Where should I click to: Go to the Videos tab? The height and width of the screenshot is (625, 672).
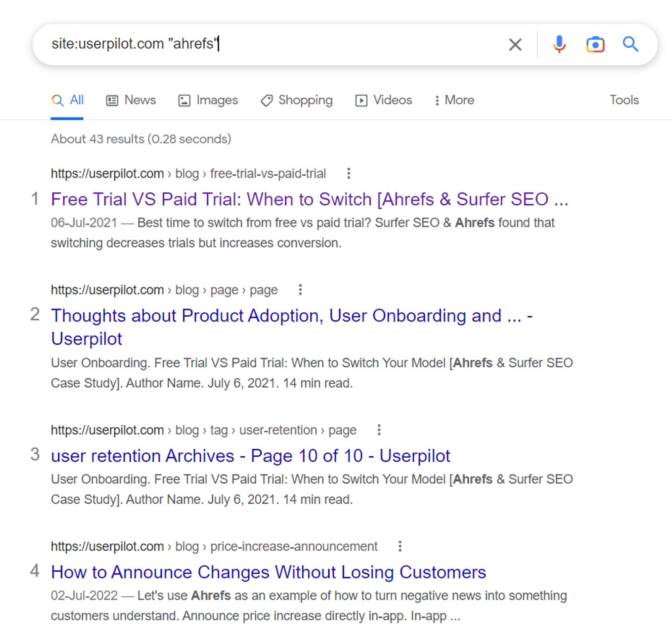[383, 100]
